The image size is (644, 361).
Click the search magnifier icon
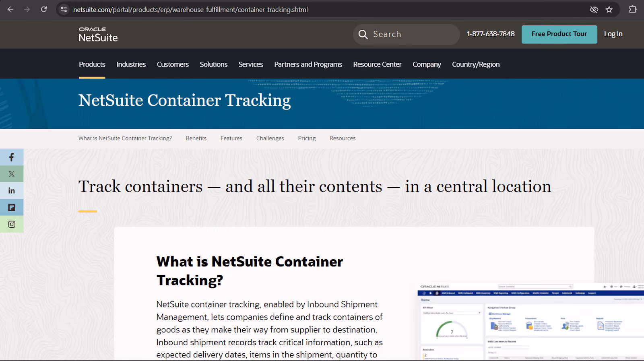point(363,34)
